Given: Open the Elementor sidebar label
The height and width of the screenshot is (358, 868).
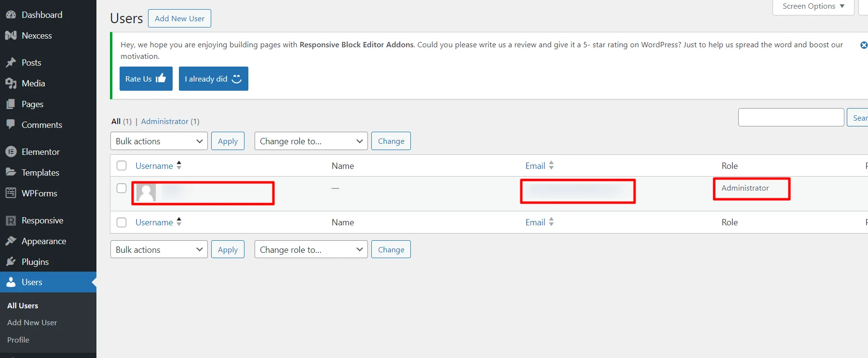Looking at the screenshot, I should pyautogui.click(x=41, y=151).
